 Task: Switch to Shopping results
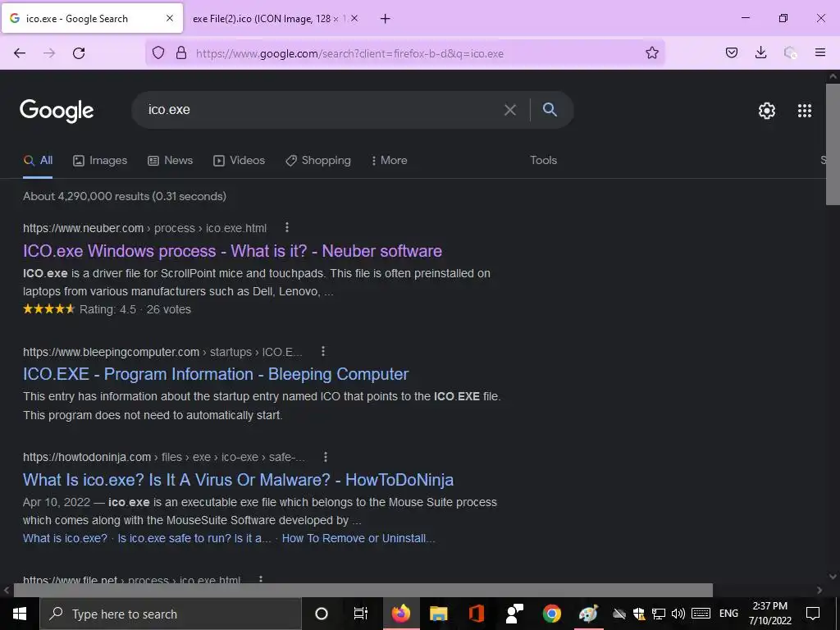318,160
